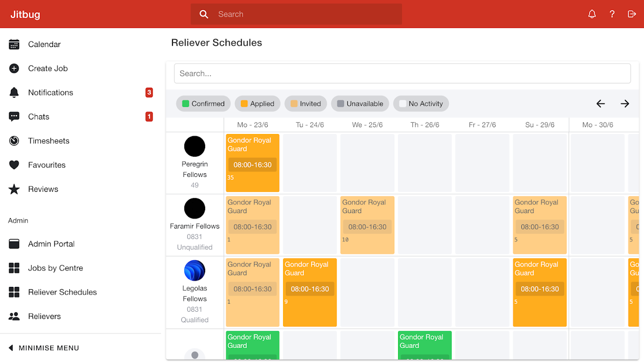Go to previous week with left arrow
This screenshot has height=362, width=644.
coord(601,104)
